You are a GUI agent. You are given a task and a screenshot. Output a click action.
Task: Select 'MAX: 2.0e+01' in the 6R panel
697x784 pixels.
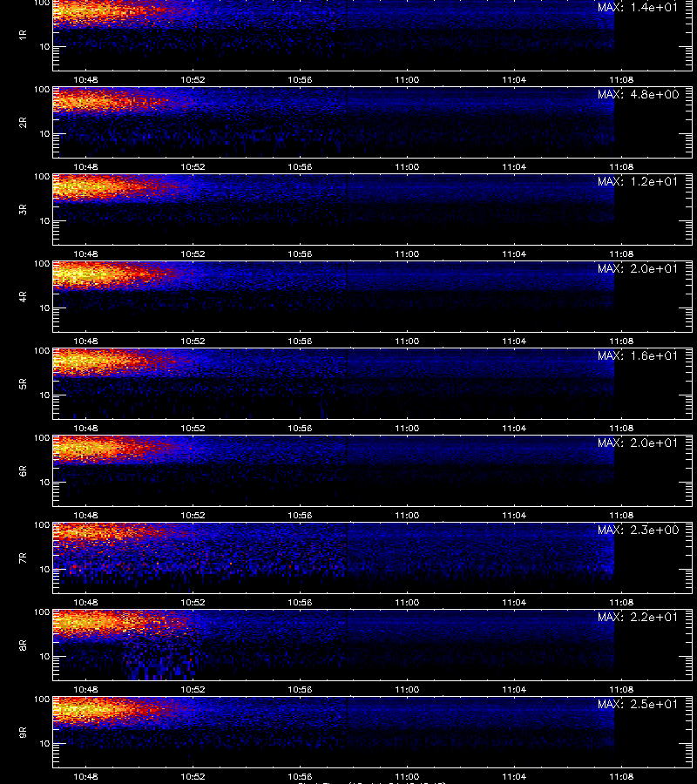click(638, 443)
